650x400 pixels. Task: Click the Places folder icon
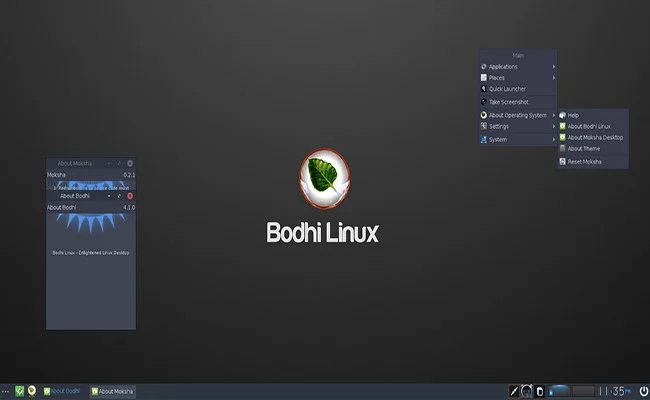(484, 78)
